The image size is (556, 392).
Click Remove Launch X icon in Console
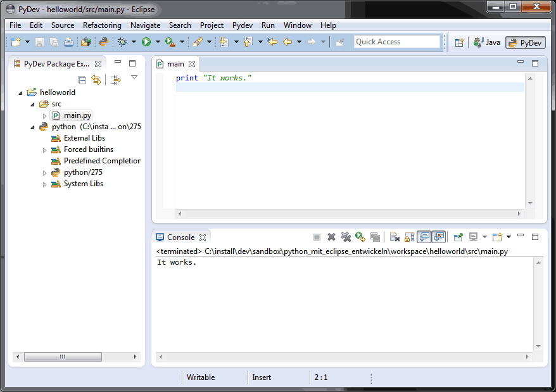click(331, 237)
